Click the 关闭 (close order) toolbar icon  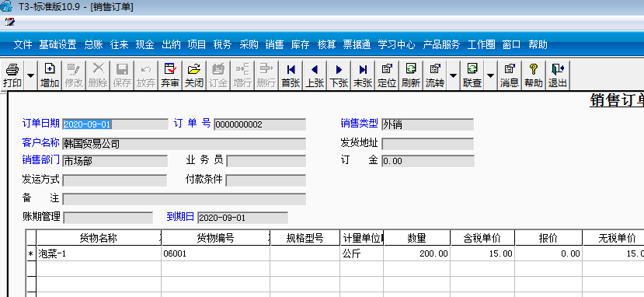point(194,75)
